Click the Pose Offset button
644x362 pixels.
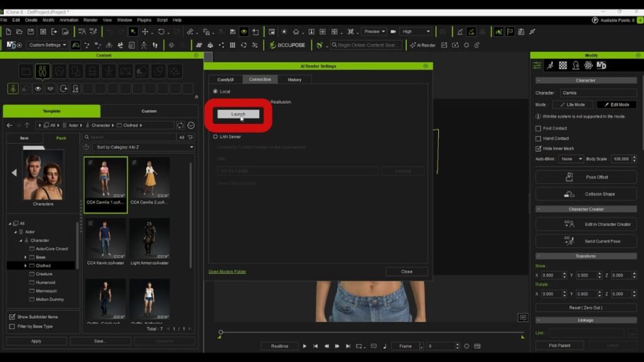pos(586,177)
